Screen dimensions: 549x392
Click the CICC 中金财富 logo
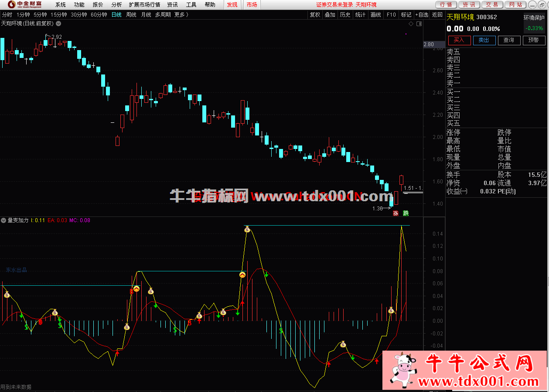point(24,5)
